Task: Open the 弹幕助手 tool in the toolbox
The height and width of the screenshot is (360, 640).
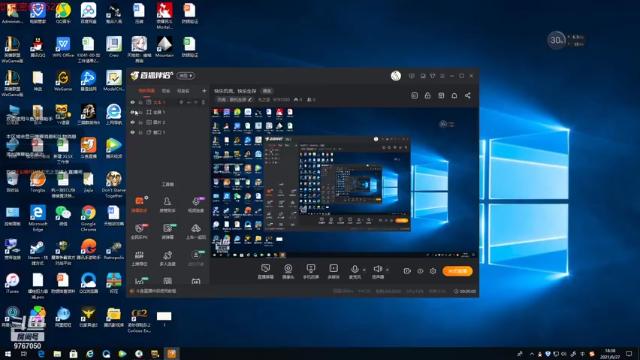Action: pyautogui.click(x=139, y=204)
